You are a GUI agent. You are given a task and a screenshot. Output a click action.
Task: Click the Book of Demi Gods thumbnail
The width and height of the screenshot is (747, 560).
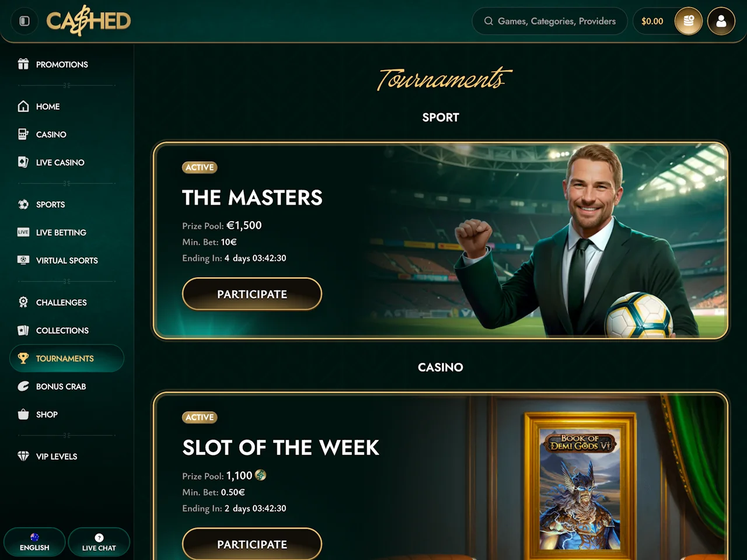[580, 486]
